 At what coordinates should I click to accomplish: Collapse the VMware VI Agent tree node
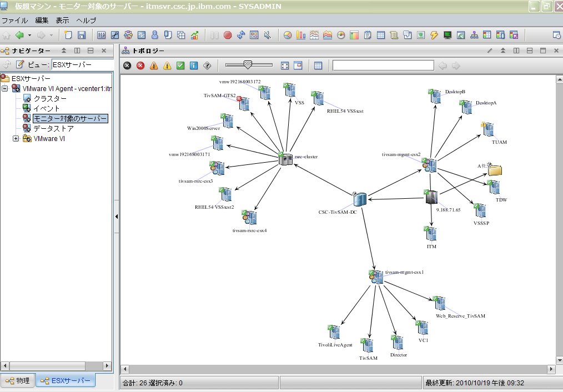4,88
